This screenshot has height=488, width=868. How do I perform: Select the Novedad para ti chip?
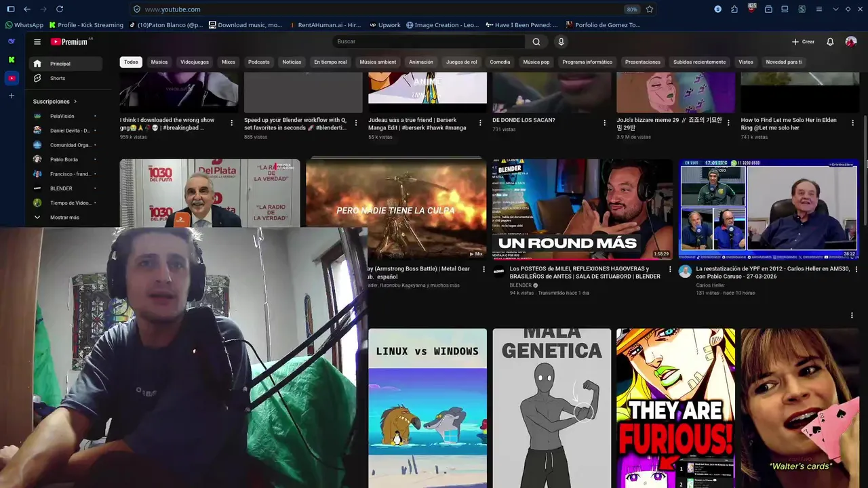point(783,62)
